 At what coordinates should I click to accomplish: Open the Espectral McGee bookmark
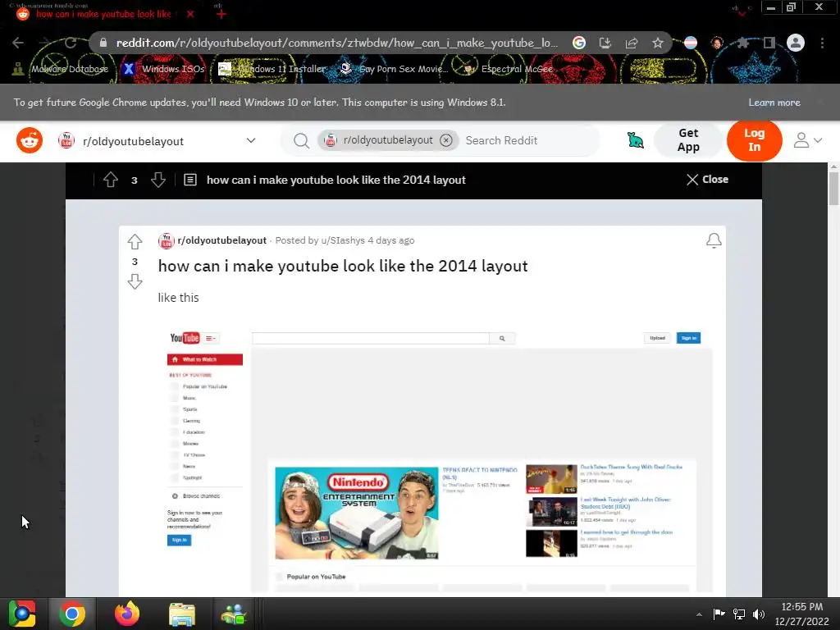508,69
